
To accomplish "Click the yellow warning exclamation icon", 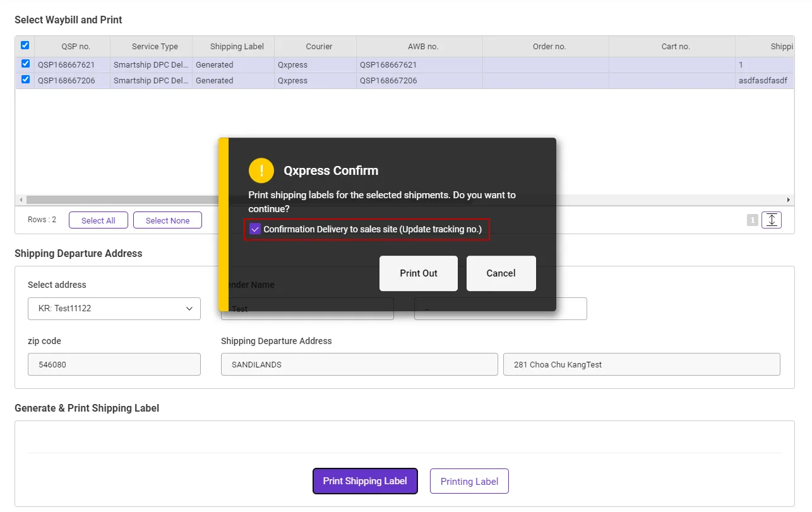I will click(x=261, y=170).
